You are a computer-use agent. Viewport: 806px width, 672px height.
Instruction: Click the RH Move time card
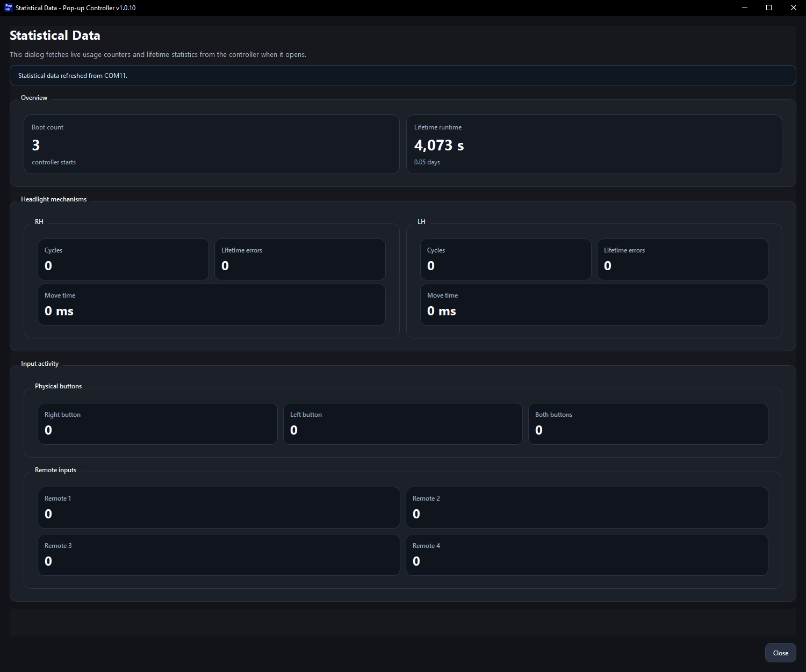(211, 305)
